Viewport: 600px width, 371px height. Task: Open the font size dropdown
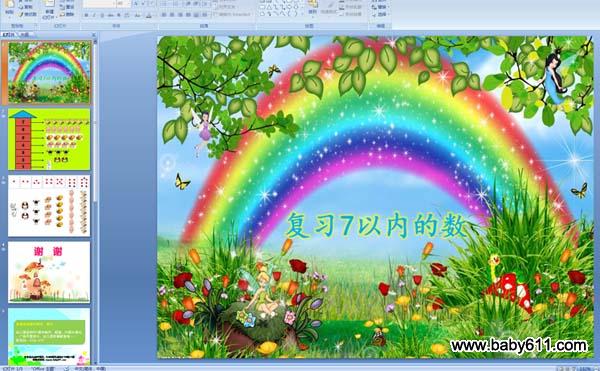[124, 3]
